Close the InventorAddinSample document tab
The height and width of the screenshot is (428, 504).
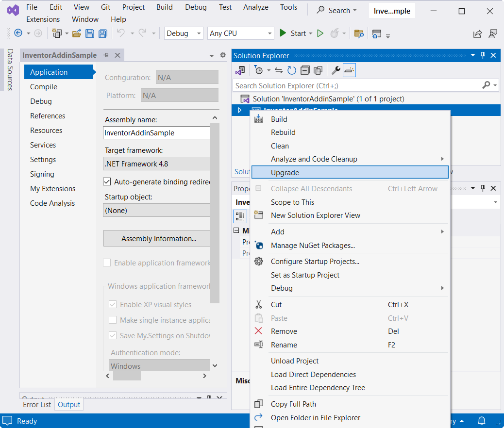118,55
